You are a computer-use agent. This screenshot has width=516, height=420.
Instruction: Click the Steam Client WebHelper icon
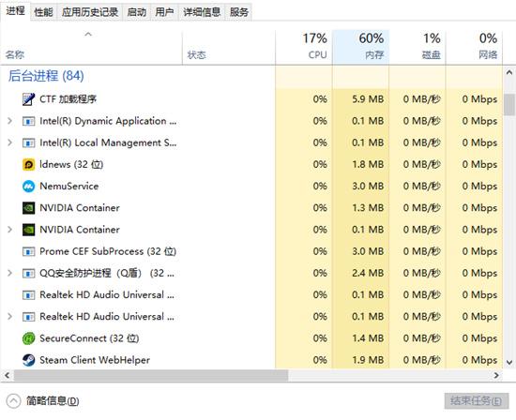(28, 360)
